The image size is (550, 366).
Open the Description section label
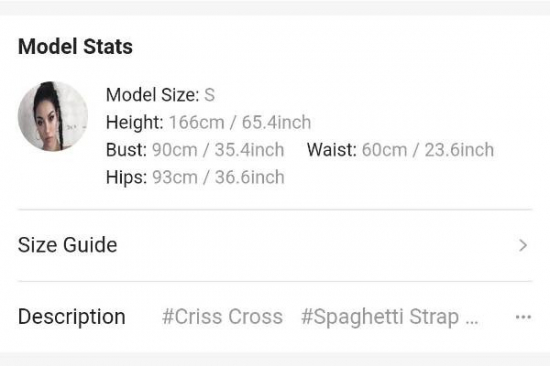[x=72, y=318]
